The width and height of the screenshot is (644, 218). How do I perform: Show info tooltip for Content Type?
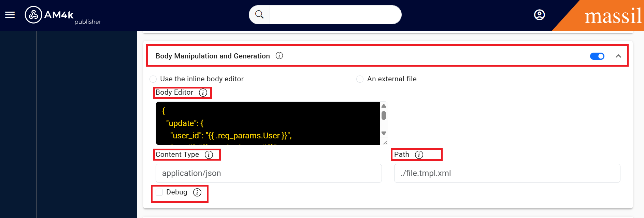pos(209,155)
